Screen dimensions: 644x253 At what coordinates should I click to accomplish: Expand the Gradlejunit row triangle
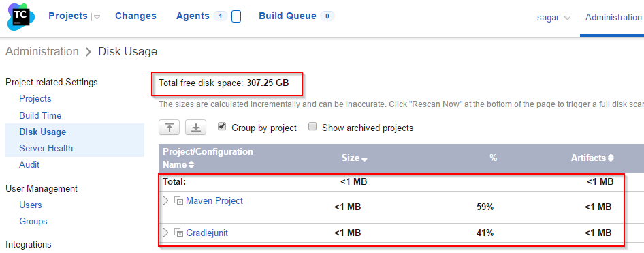166,233
